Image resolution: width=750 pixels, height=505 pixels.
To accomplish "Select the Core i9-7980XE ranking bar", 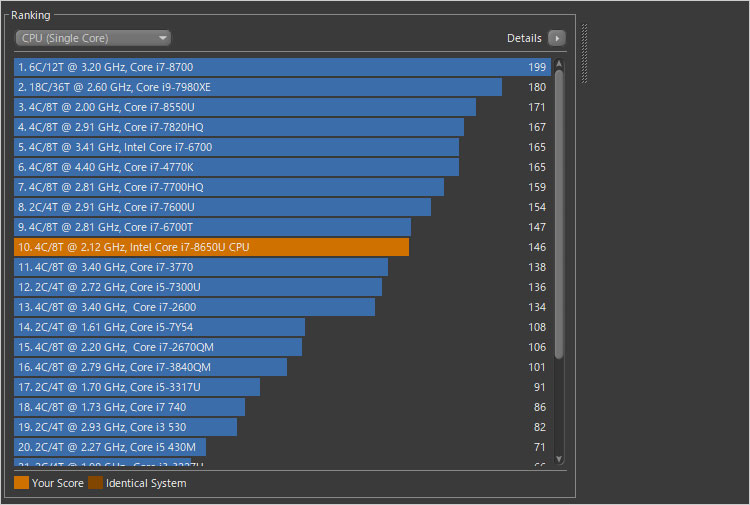I will [x=258, y=87].
